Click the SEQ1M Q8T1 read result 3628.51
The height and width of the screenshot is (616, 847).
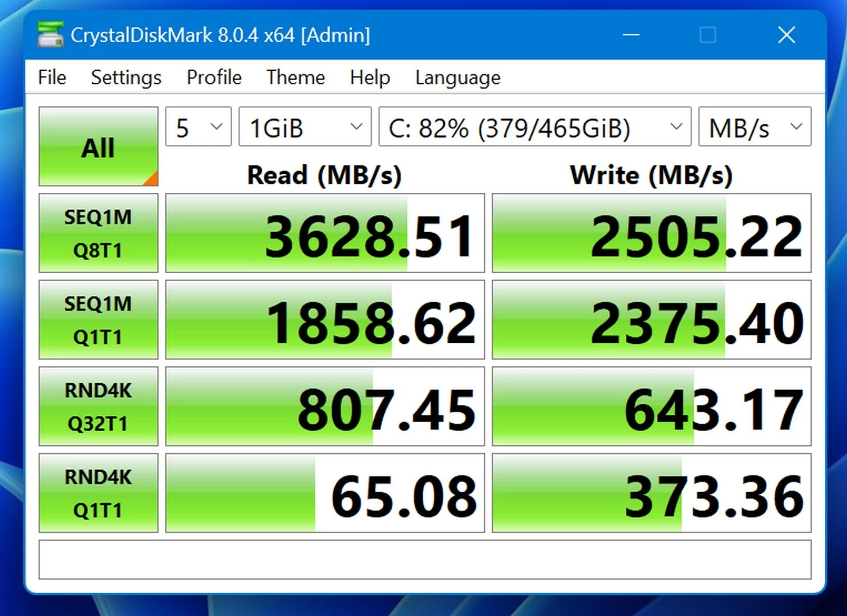click(325, 233)
